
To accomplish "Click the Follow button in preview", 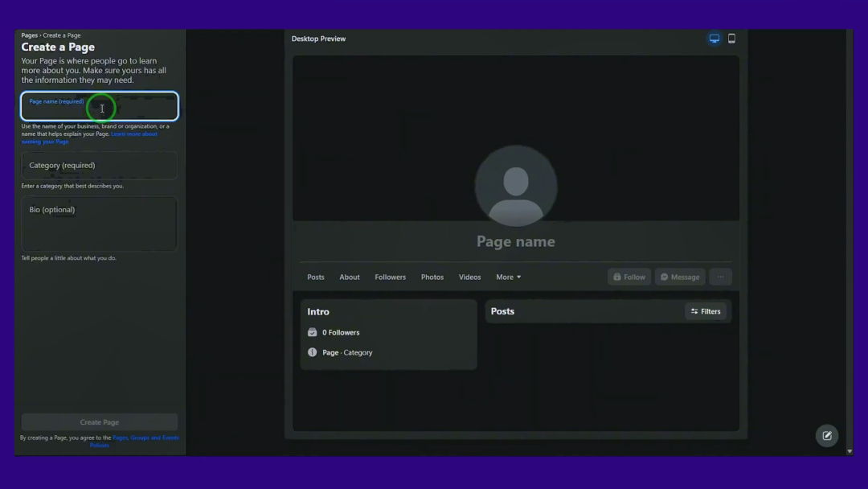I will (x=628, y=277).
